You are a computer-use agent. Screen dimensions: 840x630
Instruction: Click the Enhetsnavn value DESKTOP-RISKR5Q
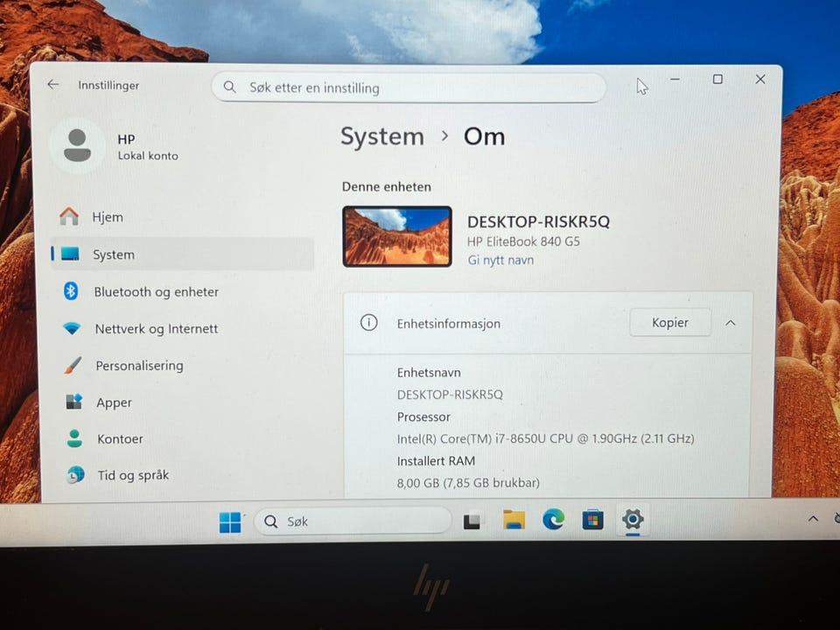pos(450,395)
